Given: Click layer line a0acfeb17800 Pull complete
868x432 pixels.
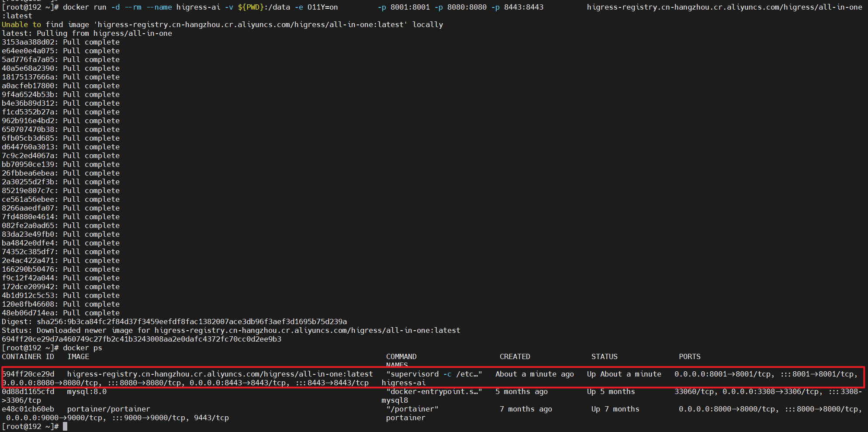Looking at the screenshot, I should 61,86.
